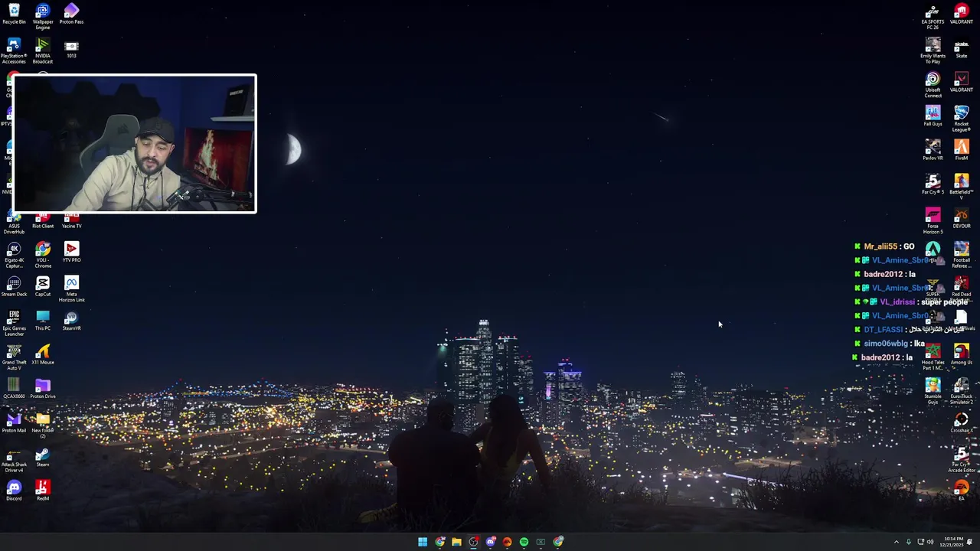Image resolution: width=980 pixels, height=551 pixels.
Task: Open the CapCut desktop icon
Action: (x=43, y=287)
